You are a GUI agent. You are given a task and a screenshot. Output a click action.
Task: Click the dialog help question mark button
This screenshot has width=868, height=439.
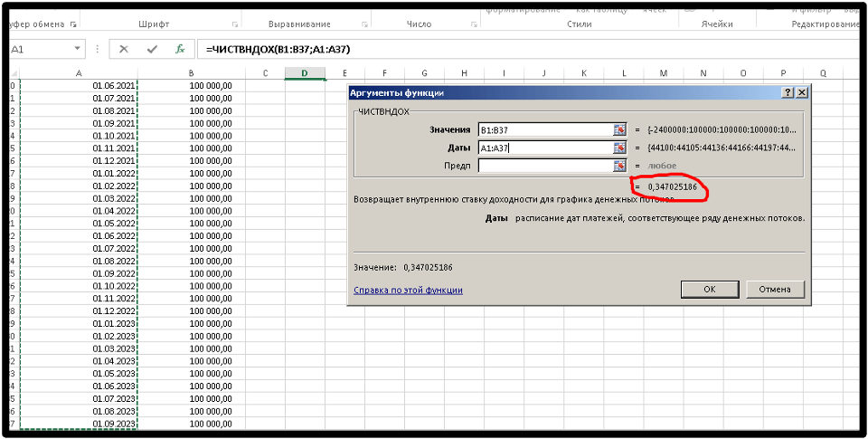click(788, 92)
